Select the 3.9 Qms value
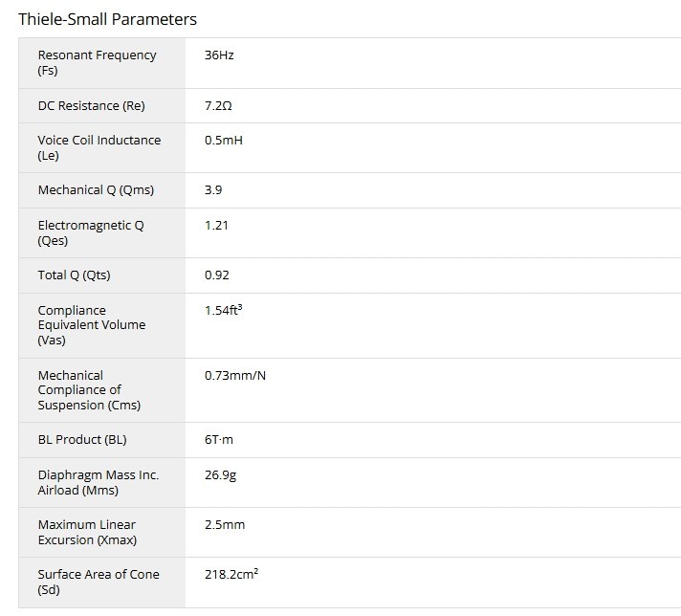The width and height of the screenshot is (681, 616). (213, 190)
